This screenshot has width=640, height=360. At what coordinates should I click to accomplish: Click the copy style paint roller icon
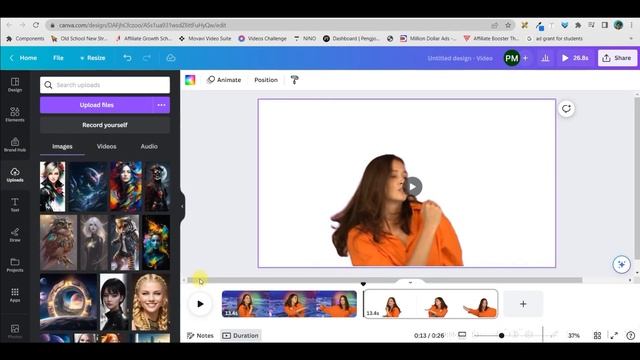[294, 80]
